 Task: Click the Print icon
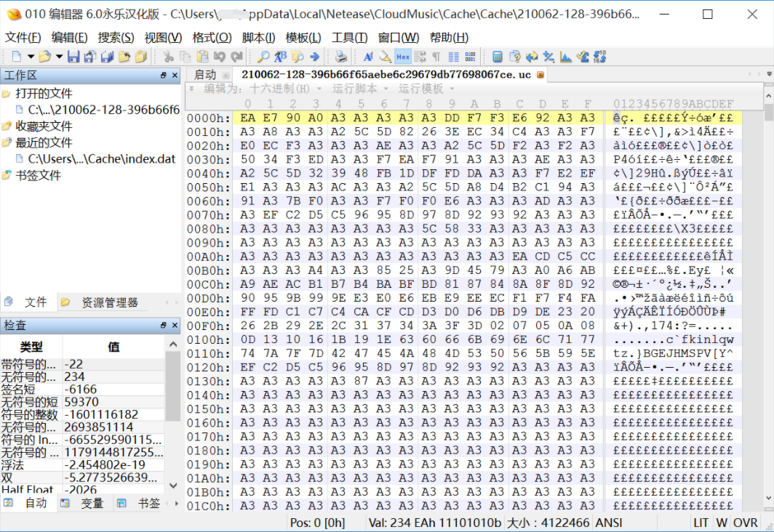[x=340, y=57]
